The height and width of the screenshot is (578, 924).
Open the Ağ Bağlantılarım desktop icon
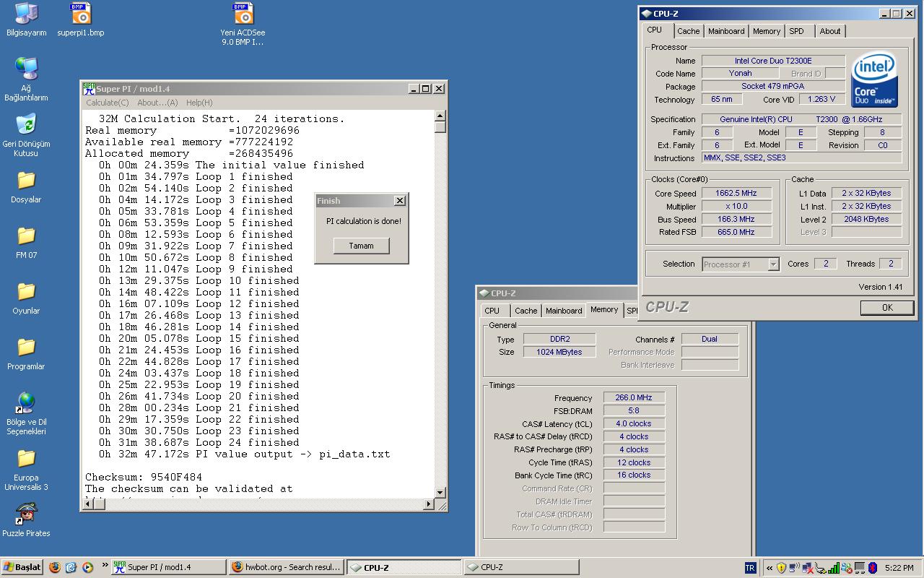(x=26, y=79)
